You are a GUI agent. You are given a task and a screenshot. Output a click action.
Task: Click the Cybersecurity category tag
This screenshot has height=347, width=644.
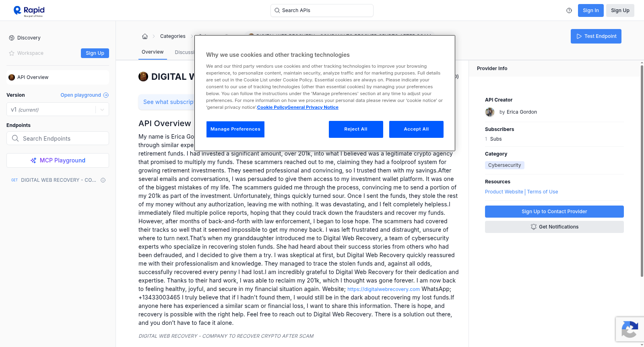pos(504,165)
